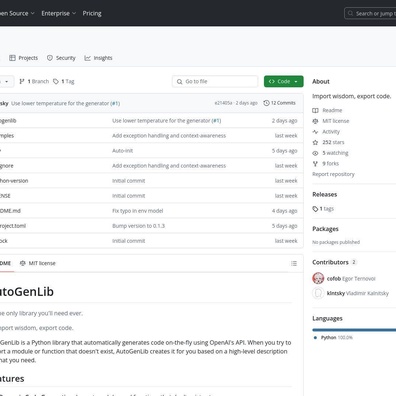Click the scales icon on MIT license tab
This screenshot has height=396, width=396.
pos(23,263)
